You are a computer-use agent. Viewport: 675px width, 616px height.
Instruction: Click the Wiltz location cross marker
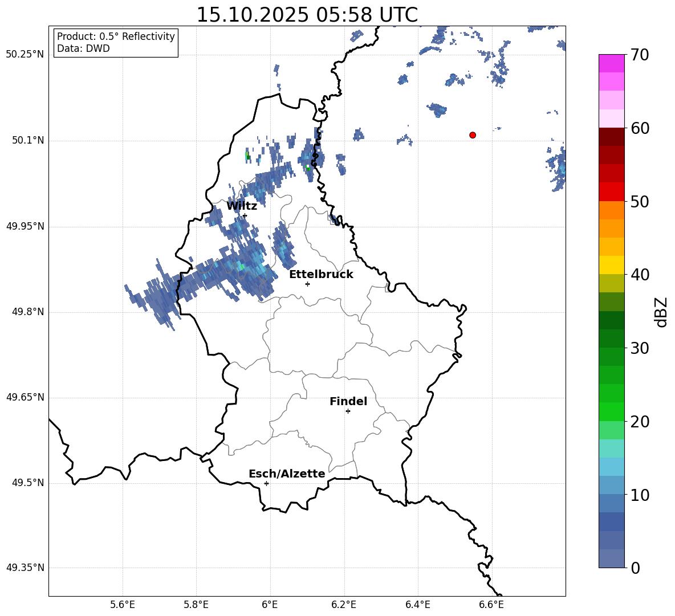click(x=245, y=215)
